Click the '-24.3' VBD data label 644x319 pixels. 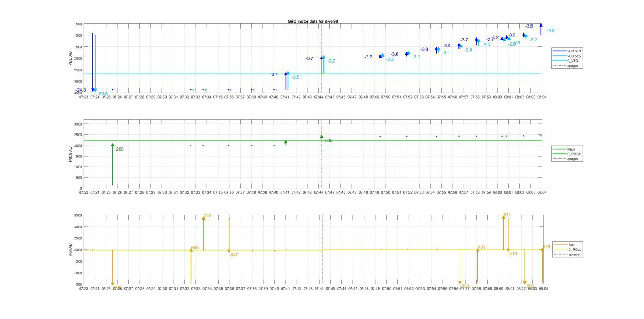coord(81,90)
